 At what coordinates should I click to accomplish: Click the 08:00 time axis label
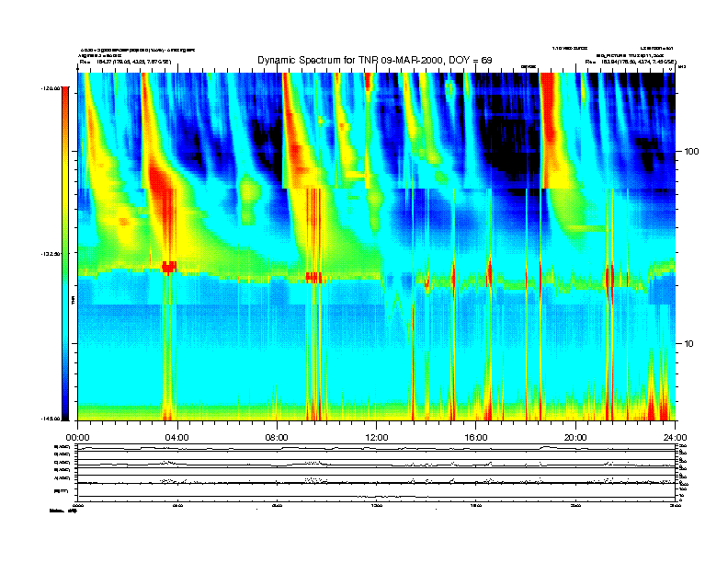click(x=277, y=437)
